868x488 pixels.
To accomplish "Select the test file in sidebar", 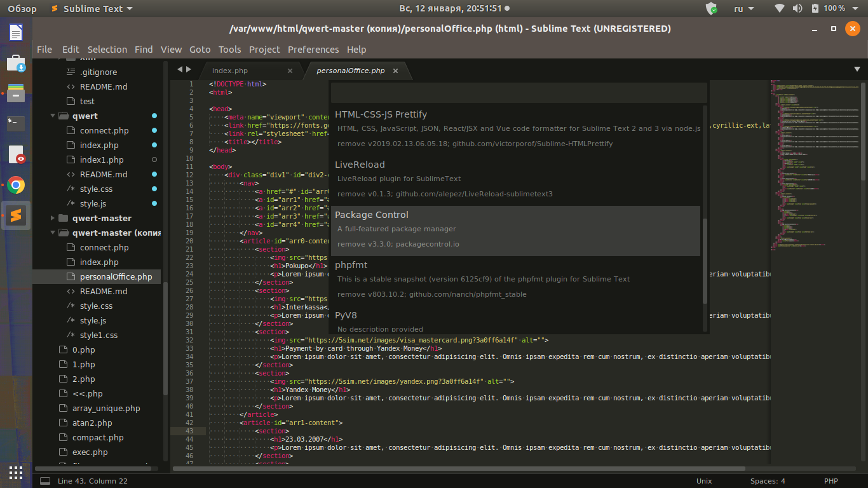I will (87, 102).
